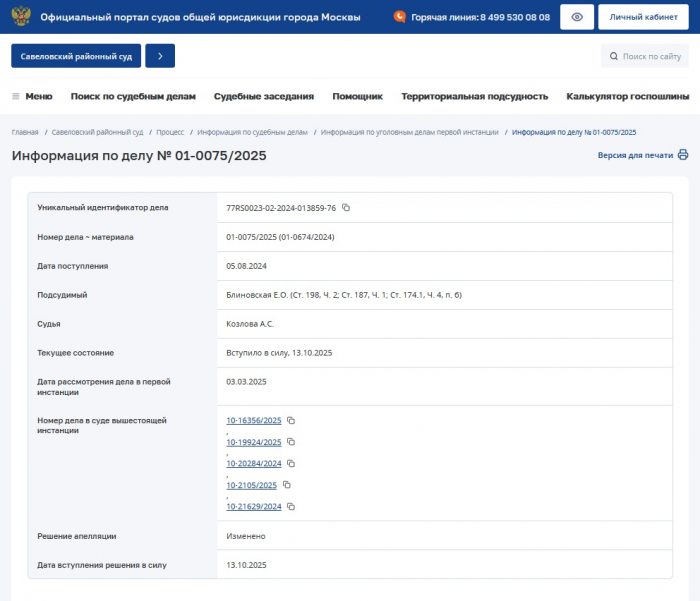Open appeal case 10-20284/2024
Viewport: 700px width, 601px height.
[x=254, y=463]
